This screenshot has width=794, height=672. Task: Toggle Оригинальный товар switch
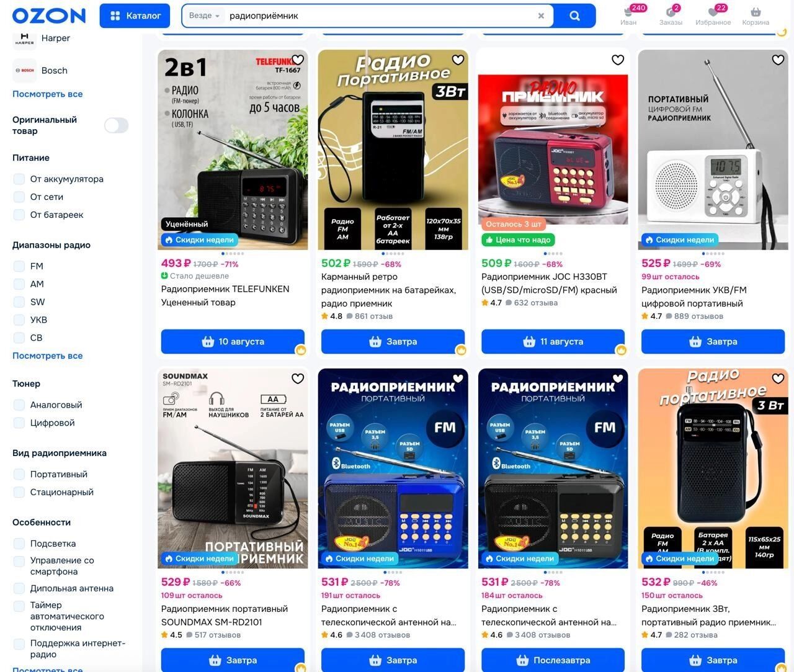point(117,125)
